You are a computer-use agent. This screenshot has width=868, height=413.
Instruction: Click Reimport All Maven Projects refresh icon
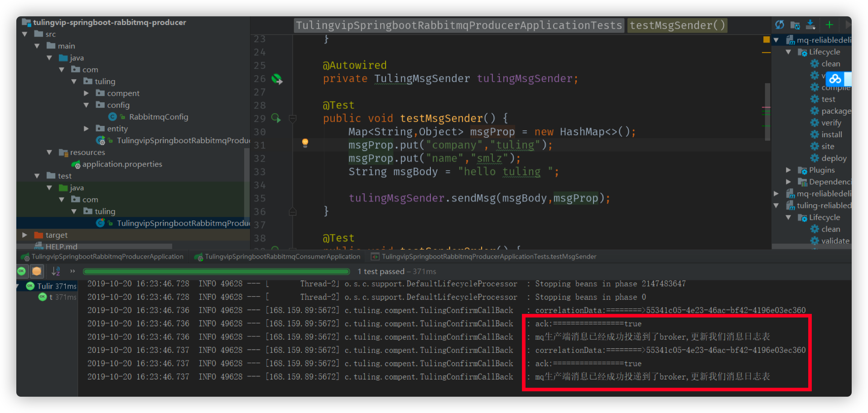point(780,25)
